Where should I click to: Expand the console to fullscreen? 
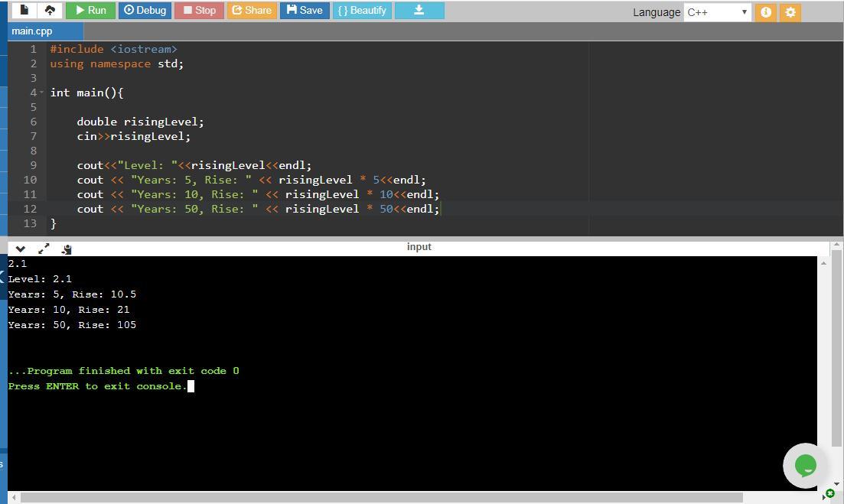click(x=44, y=249)
